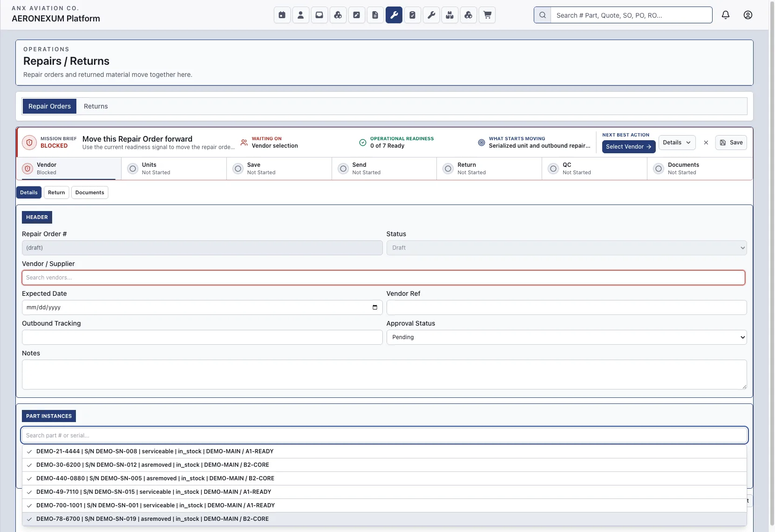Click the cubes icon beside the inbox icon

coord(338,15)
